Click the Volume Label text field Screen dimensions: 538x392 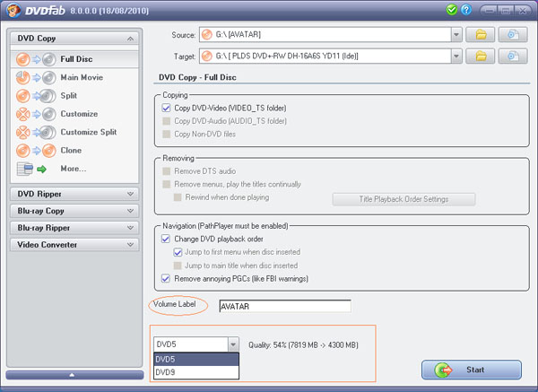point(285,306)
